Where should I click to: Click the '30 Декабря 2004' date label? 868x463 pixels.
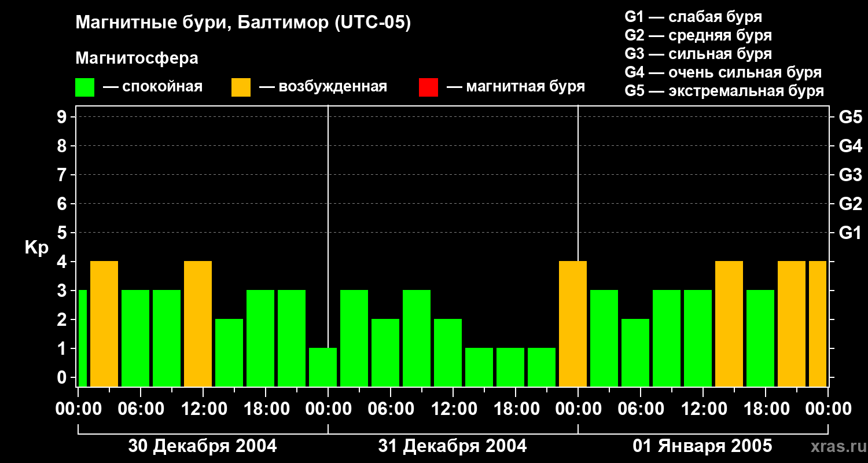pos(203,446)
